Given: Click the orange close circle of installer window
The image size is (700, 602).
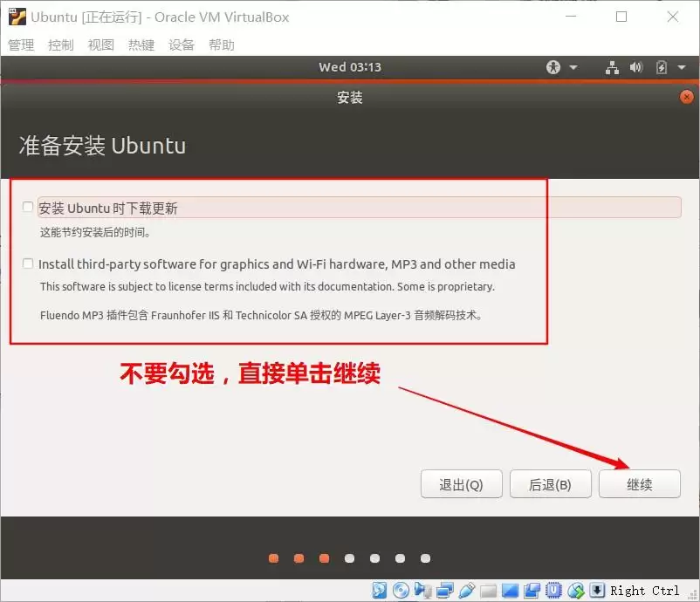Looking at the screenshot, I should (688, 97).
